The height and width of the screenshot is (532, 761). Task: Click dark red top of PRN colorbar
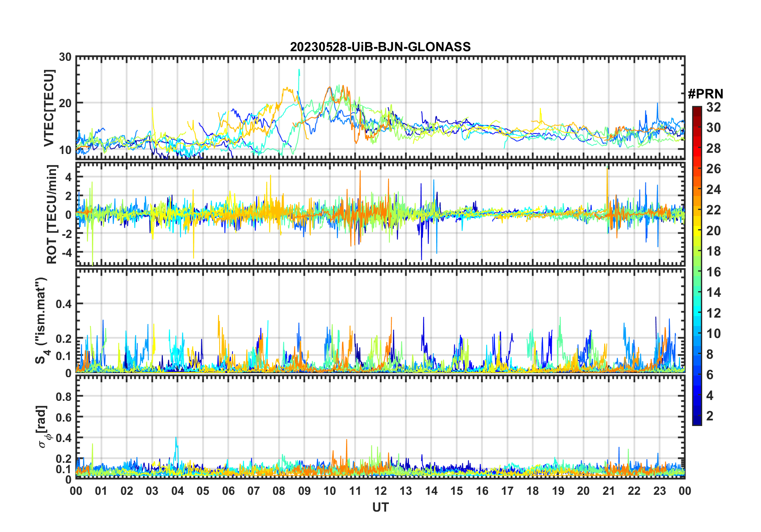[697, 109]
